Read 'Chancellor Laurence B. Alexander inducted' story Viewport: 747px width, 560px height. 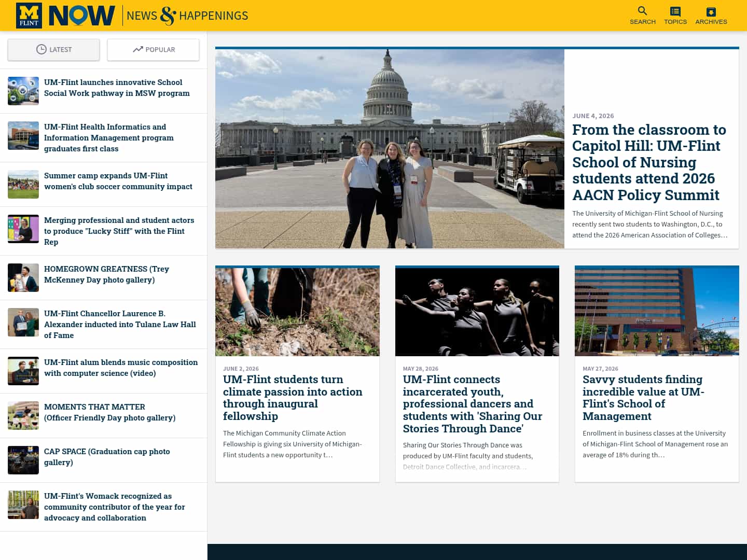click(x=120, y=324)
